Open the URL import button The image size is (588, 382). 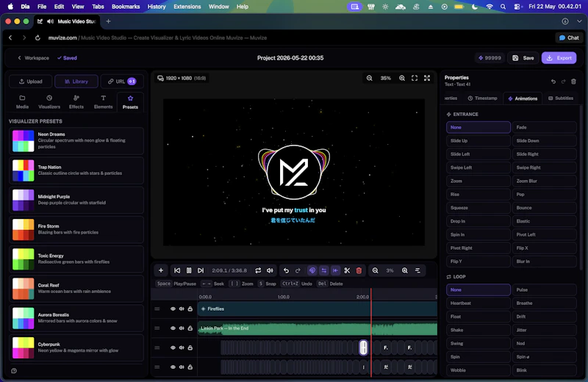click(x=122, y=82)
